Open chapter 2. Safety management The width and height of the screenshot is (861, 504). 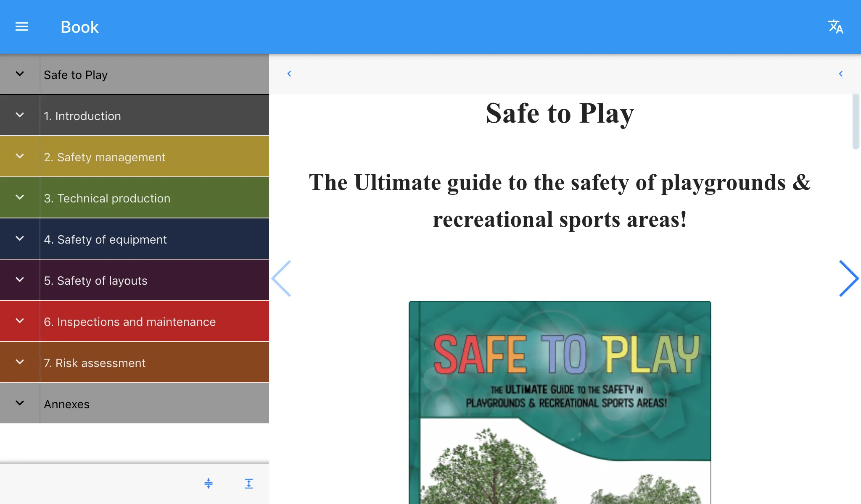tap(154, 157)
